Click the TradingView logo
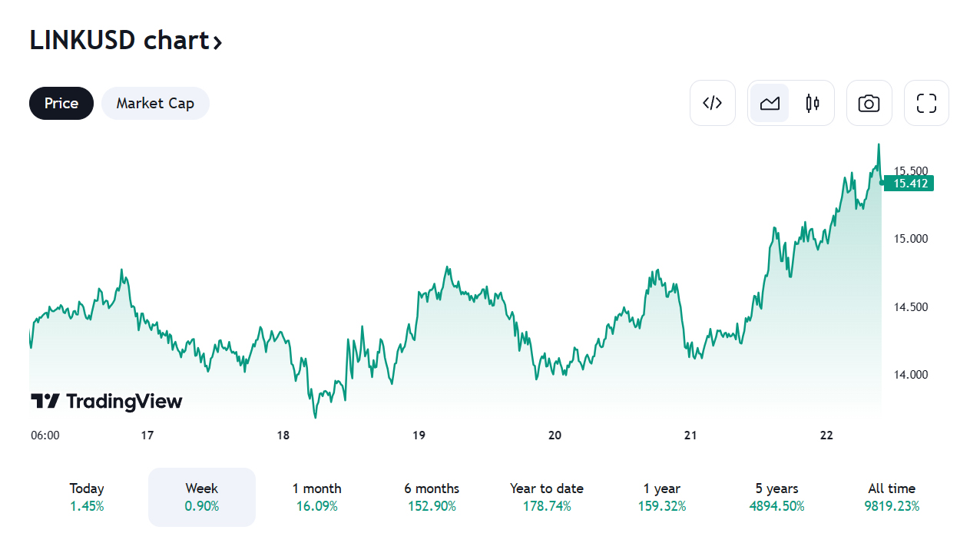This screenshot has height=553, width=980. (x=107, y=401)
